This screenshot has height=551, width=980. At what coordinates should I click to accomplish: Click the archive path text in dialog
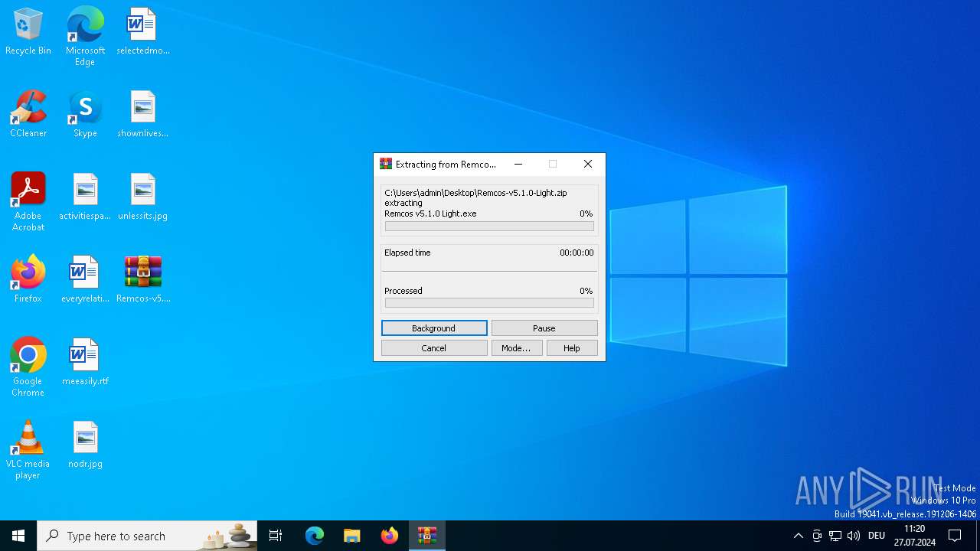click(x=475, y=193)
